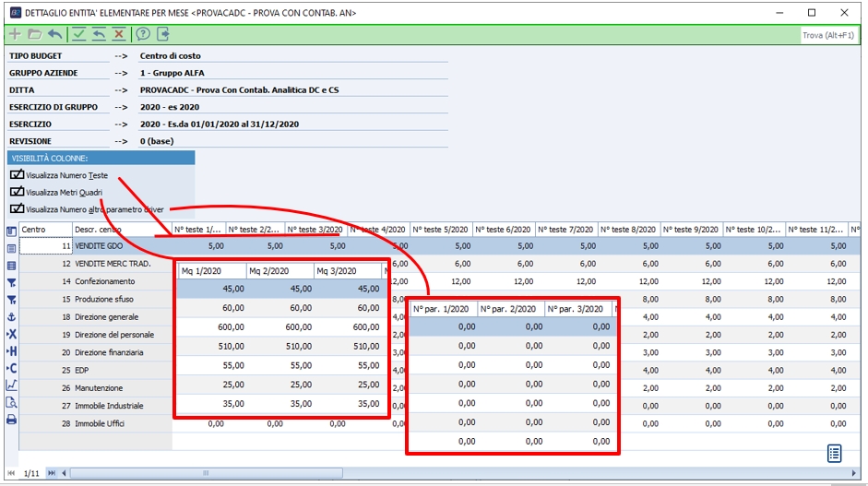868x486 pixels.
Task: Click the N° teste 8/2020 column header
Action: click(629, 230)
